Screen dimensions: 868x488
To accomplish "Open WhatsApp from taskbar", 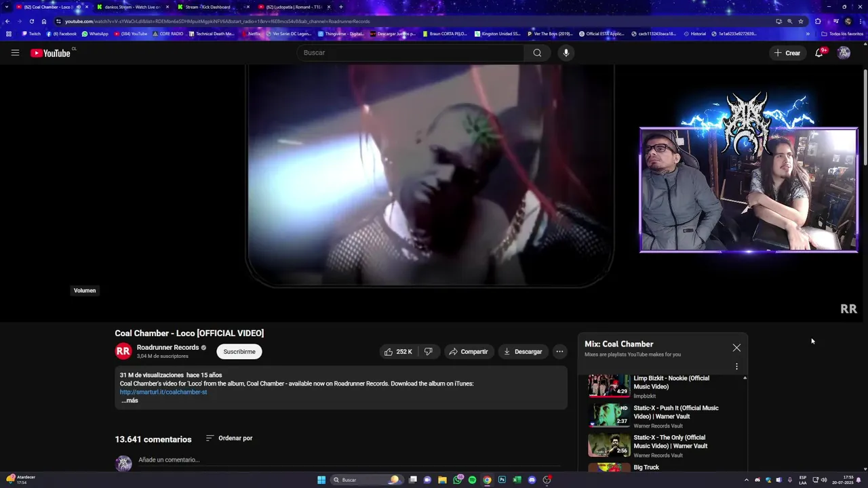I will (x=458, y=480).
